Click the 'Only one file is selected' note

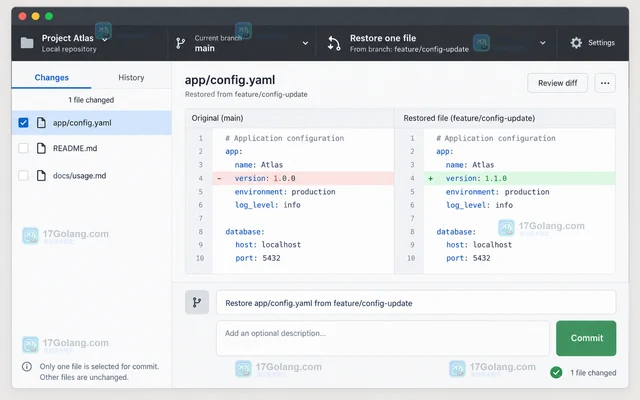pos(99,372)
